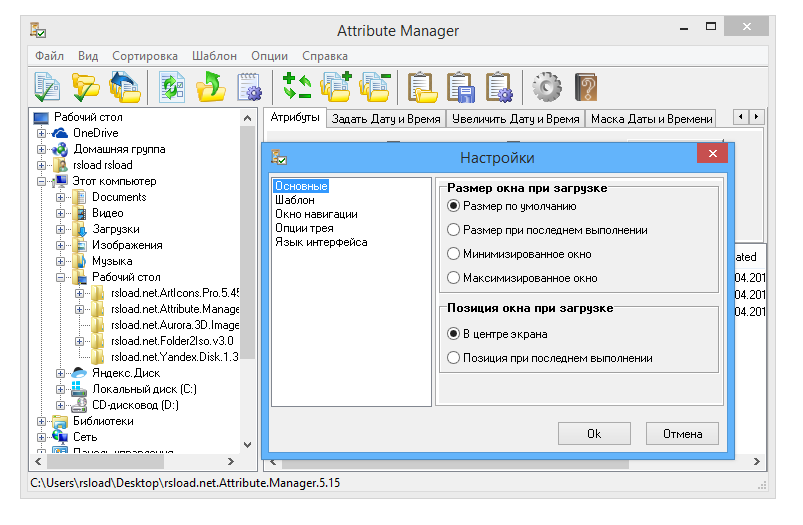The width and height of the screenshot is (803, 525).
Task: Select Минимизированное окно radio button
Action: (453, 254)
